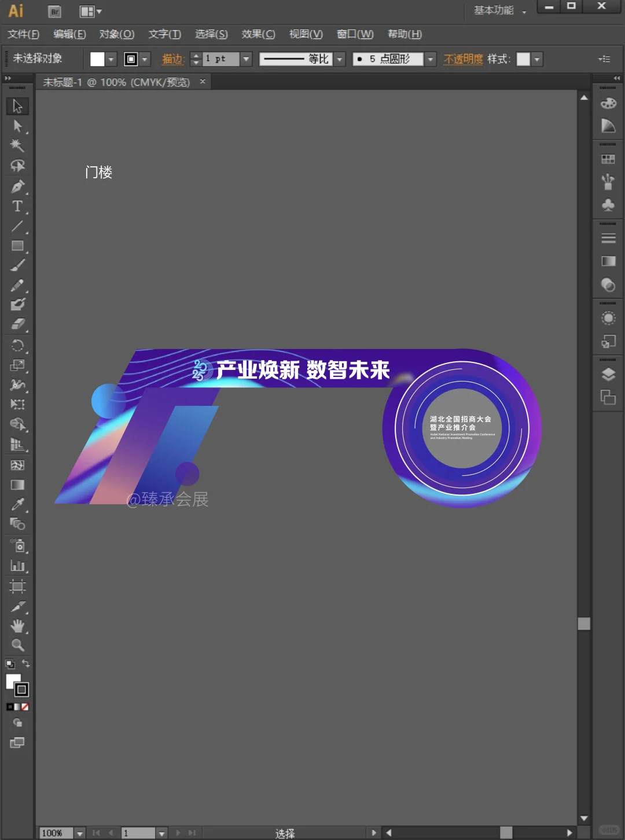
Task: Select the Type tool
Action: point(17,206)
